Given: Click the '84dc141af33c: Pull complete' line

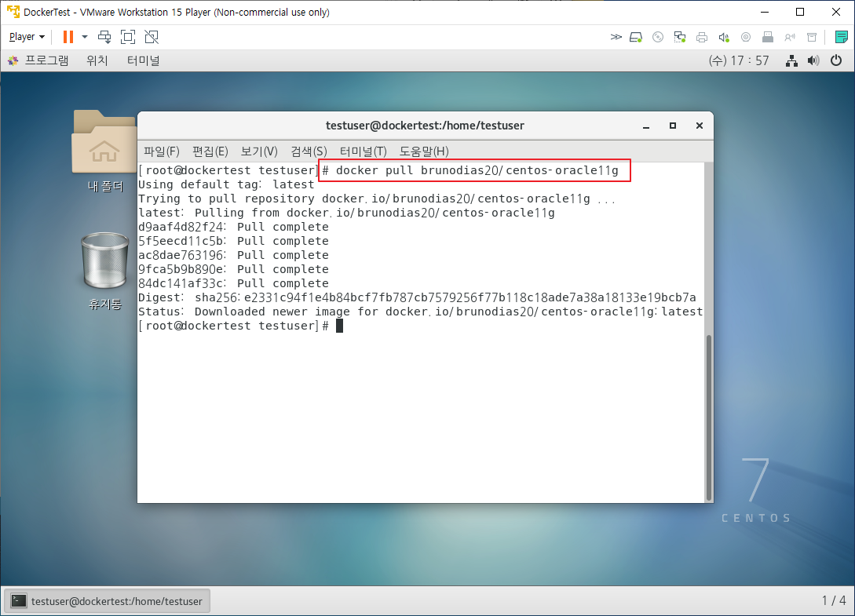Looking at the screenshot, I should coord(233,283).
